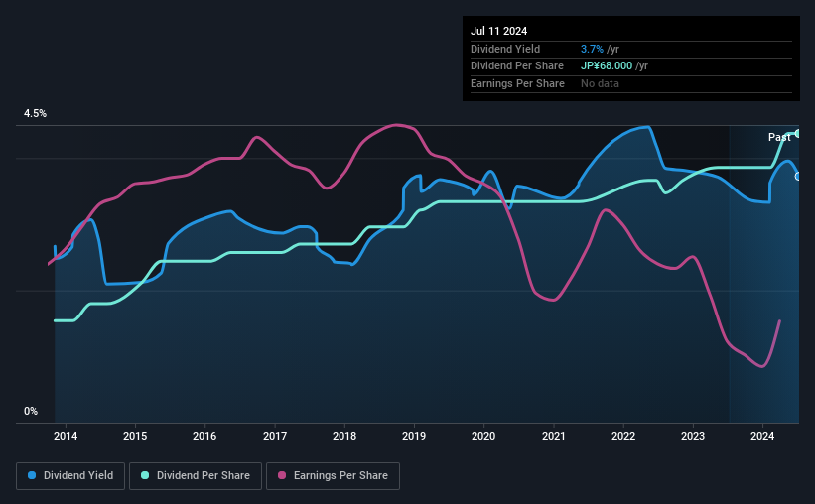Click the Jul 11 2024 tooltip date
This screenshot has height=504, width=815.
tap(499, 31)
